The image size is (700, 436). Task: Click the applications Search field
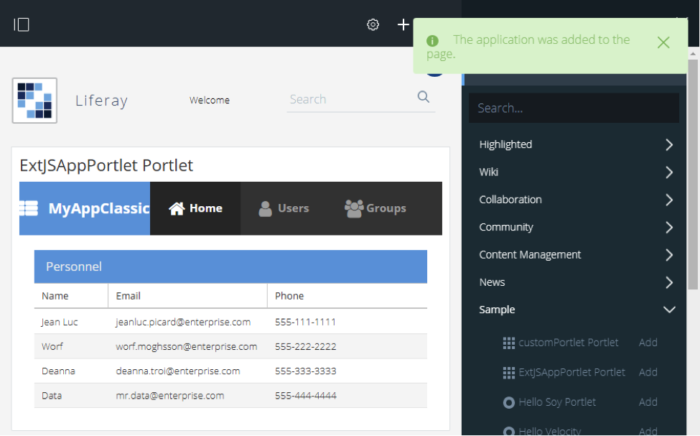point(573,108)
